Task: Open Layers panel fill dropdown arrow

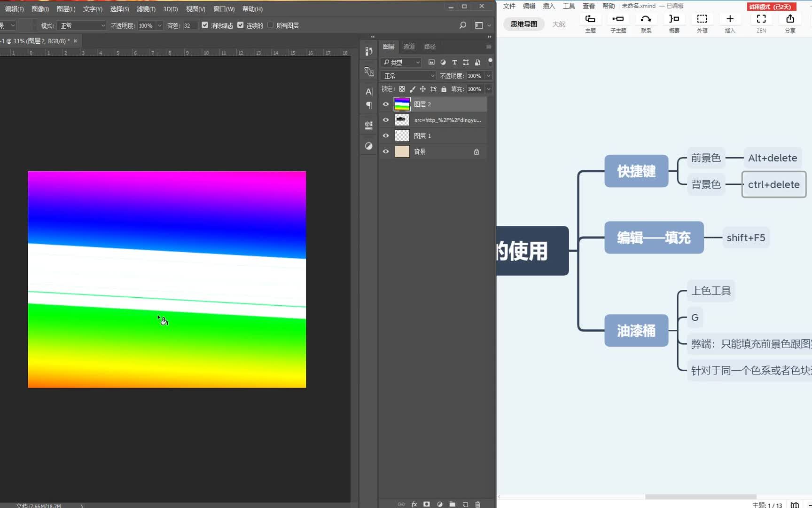Action: pyautogui.click(x=489, y=89)
